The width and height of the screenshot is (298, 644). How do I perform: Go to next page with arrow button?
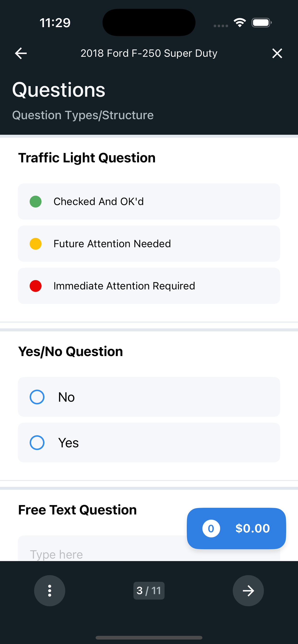[x=248, y=591]
